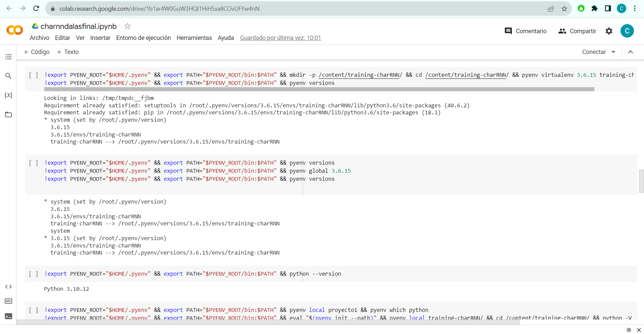
Task: Click the Guardado por última vez link
Action: point(280,38)
